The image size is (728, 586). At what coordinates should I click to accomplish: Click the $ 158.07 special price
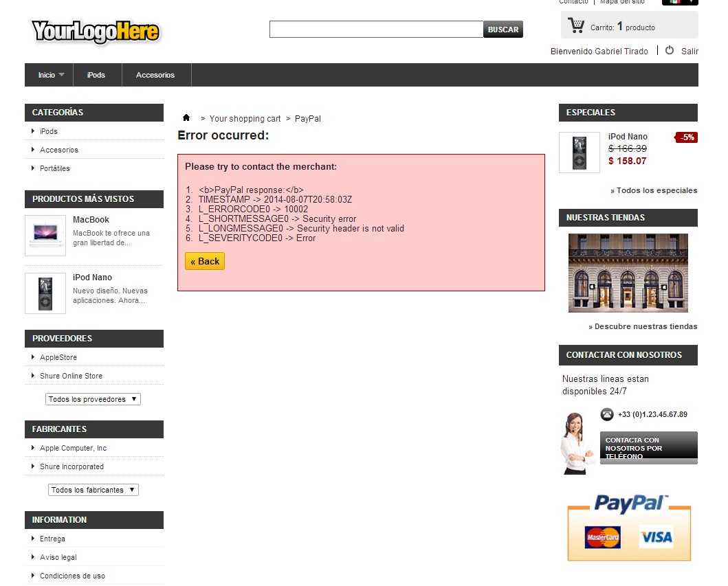pyautogui.click(x=627, y=161)
